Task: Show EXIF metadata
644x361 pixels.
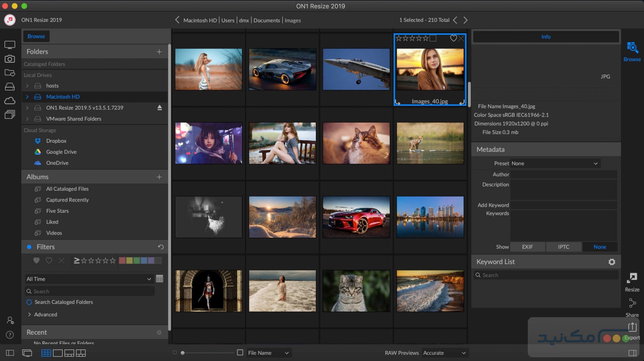Action: (x=527, y=247)
